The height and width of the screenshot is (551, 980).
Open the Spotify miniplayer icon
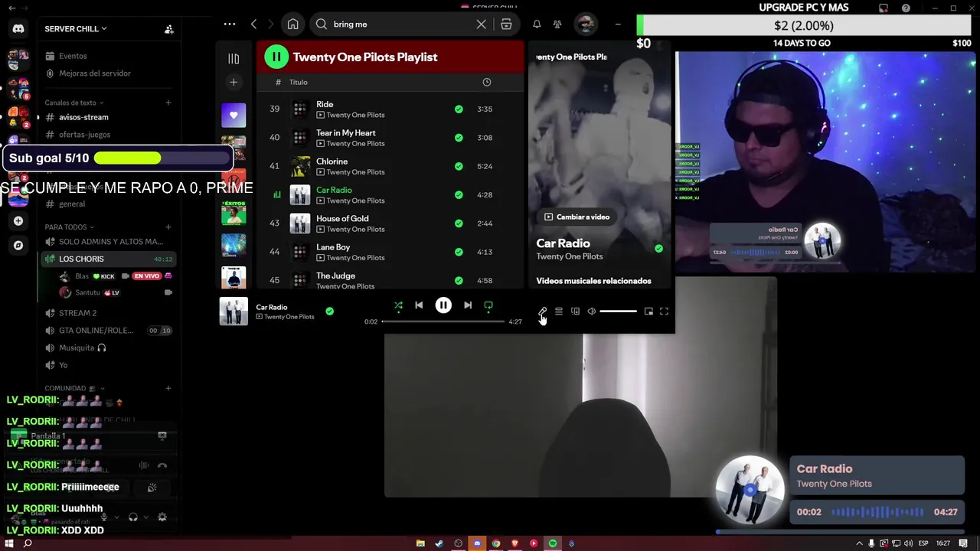648,311
